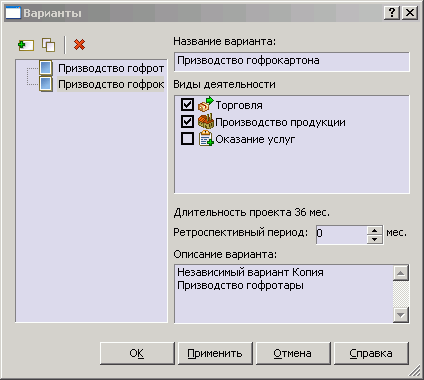The height and width of the screenshot is (380, 424).
Task: Click the icon beside Призводство гофрок
Action: point(46,84)
